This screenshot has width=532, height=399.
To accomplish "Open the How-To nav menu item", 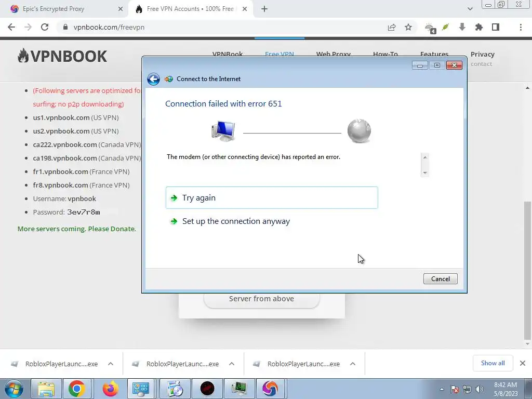I will pos(385,54).
